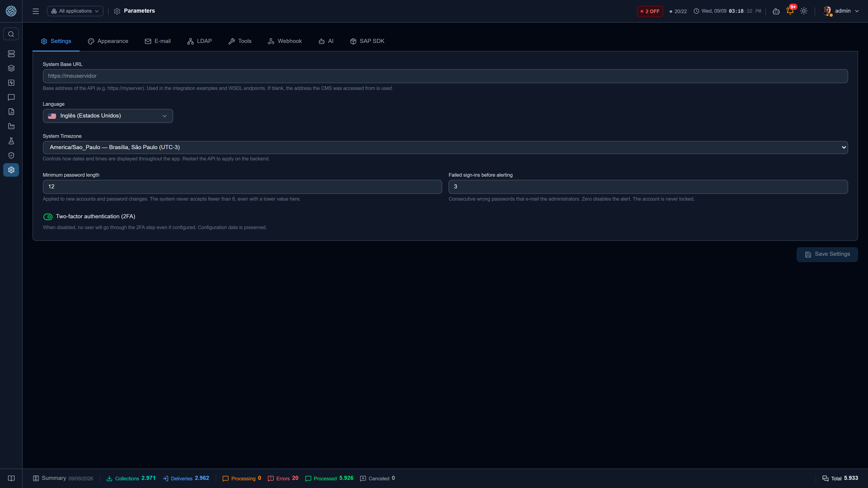
Task: Expand the admin user menu
Action: coord(841,11)
